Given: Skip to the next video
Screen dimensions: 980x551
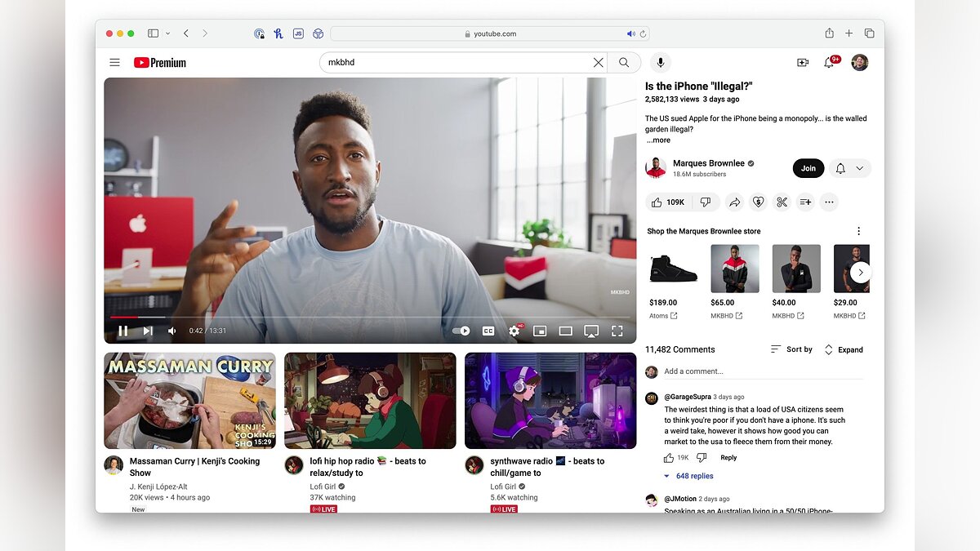Looking at the screenshot, I should (148, 331).
